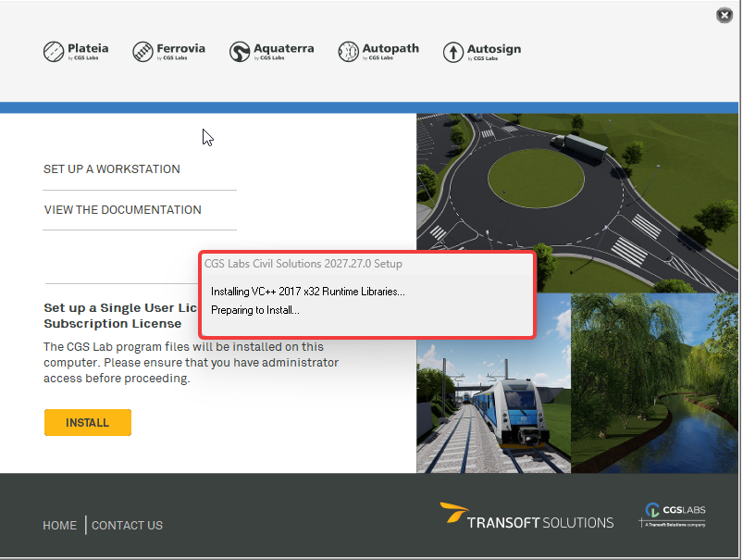Click the blue train rendering image
This screenshot has width=743, height=560.
[494, 383]
